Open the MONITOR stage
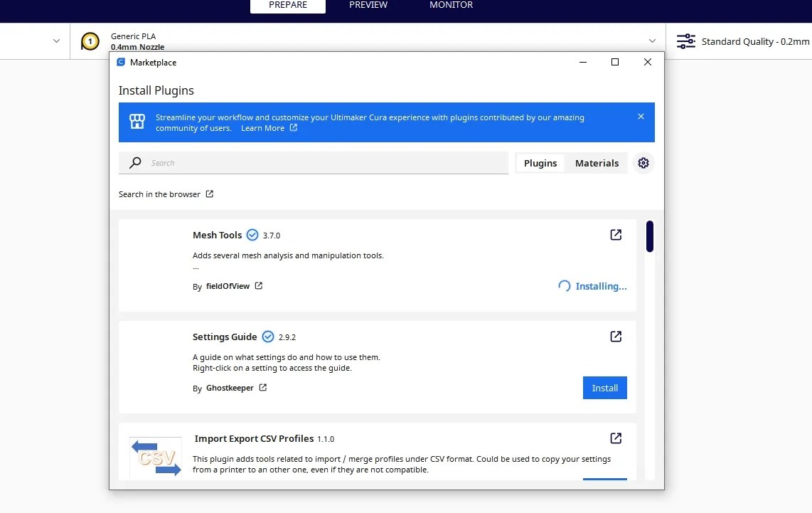Screen dimensions: 812x513 [451, 5]
